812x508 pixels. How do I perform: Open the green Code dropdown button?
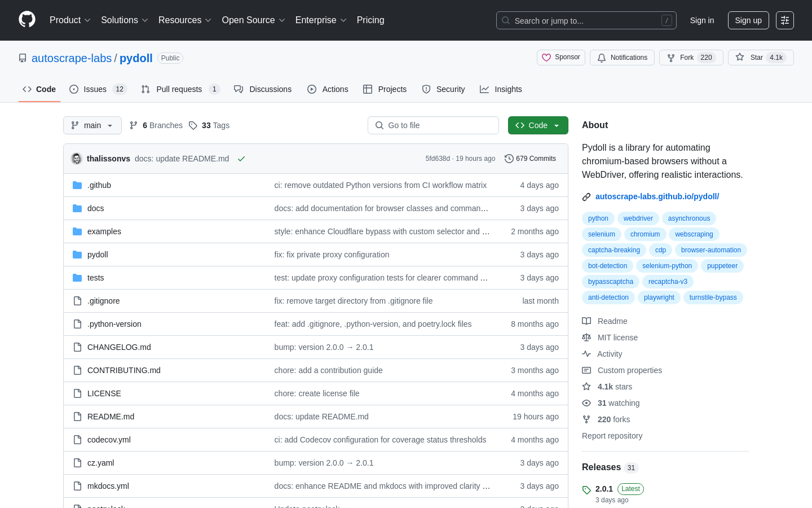pos(538,125)
